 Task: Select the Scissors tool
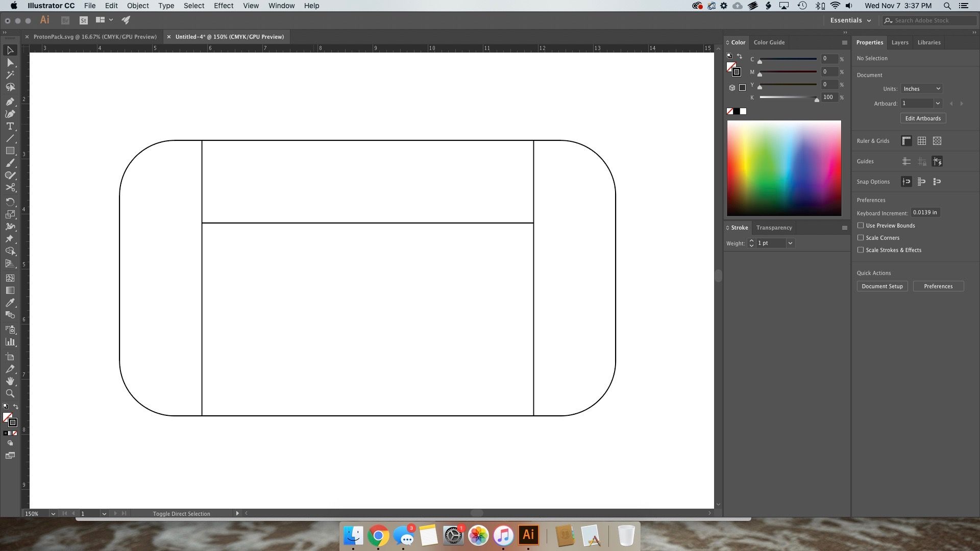point(10,188)
